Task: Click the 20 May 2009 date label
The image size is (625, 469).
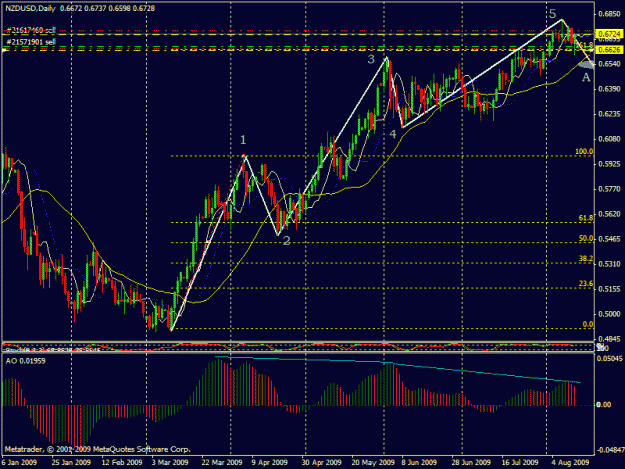Action: (x=373, y=463)
